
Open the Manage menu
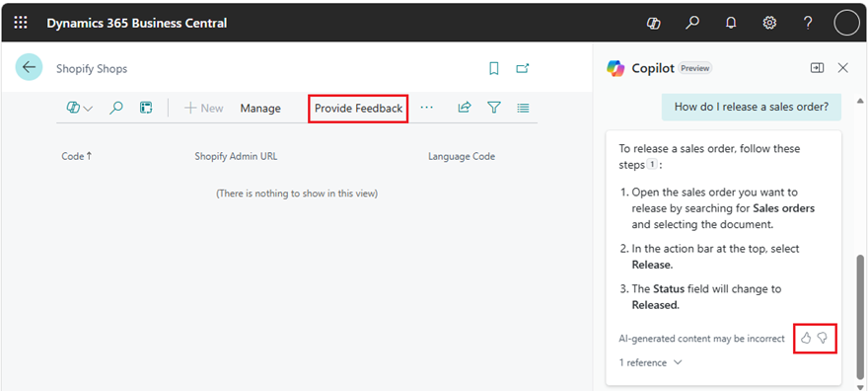coord(260,109)
